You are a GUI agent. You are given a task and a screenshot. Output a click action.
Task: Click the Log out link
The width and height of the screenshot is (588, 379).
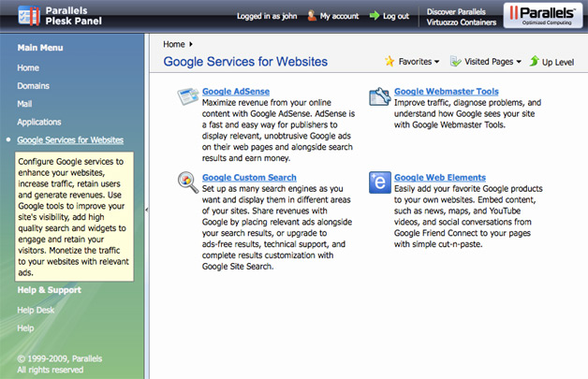click(x=396, y=16)
